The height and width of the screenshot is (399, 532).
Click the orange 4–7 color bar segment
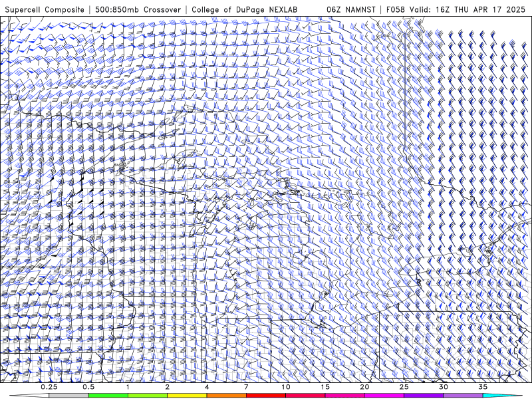point(226,396)
